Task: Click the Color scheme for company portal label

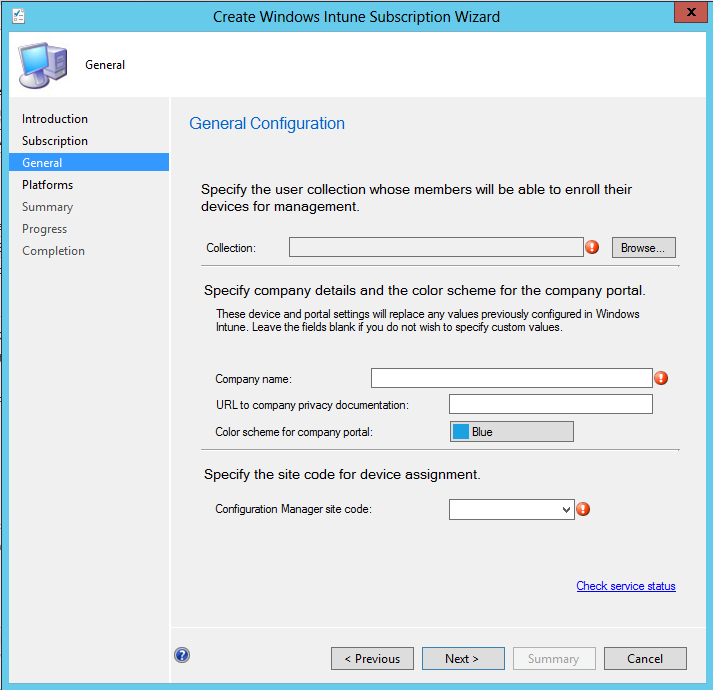Action: [x=294, y=432]
